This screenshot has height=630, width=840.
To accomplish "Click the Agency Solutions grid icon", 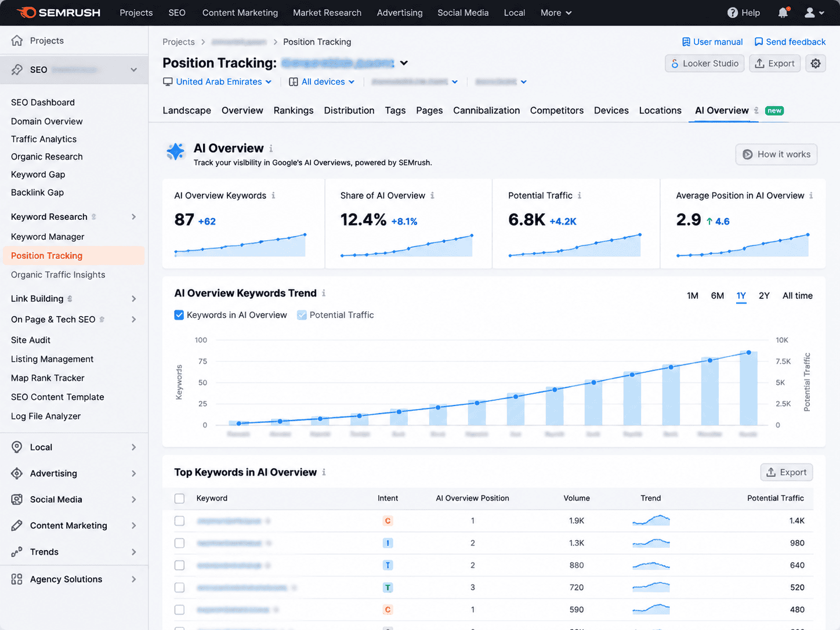I will point(17,579).
